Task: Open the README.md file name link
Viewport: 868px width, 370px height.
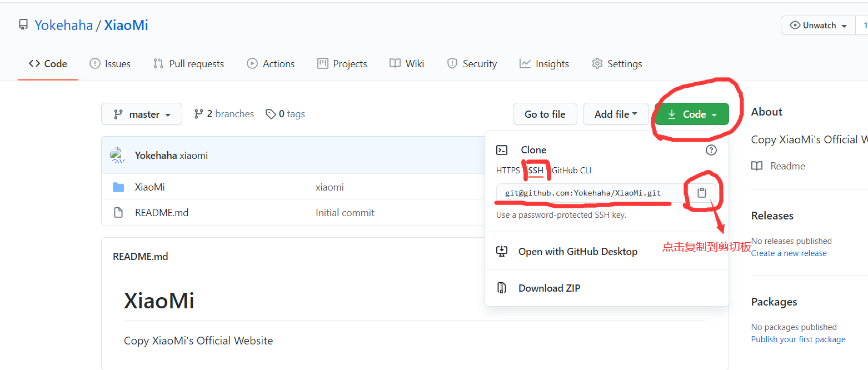Action: (162, 213)
